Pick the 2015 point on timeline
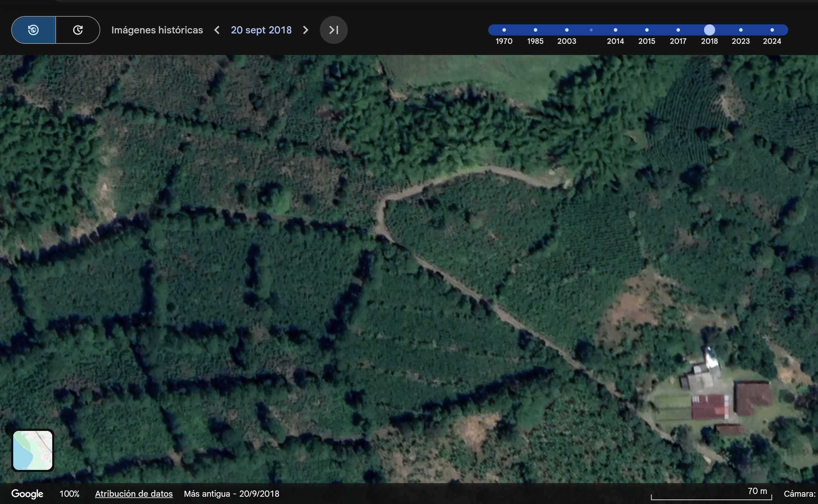Viewport: 818px width, 504px height. [647, 30]
